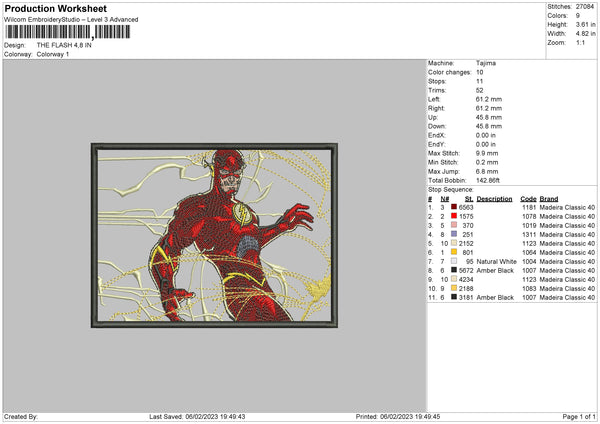
Task: Click the Max Jump value 6.8 mm
Action: (x=487, y=171)
